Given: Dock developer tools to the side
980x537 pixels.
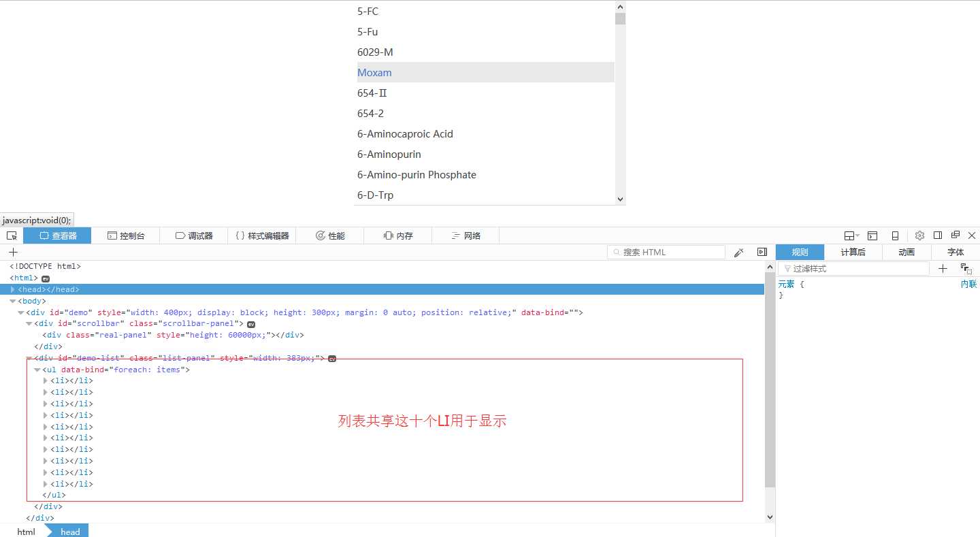Looking at the screenshot, I should 938,235.
